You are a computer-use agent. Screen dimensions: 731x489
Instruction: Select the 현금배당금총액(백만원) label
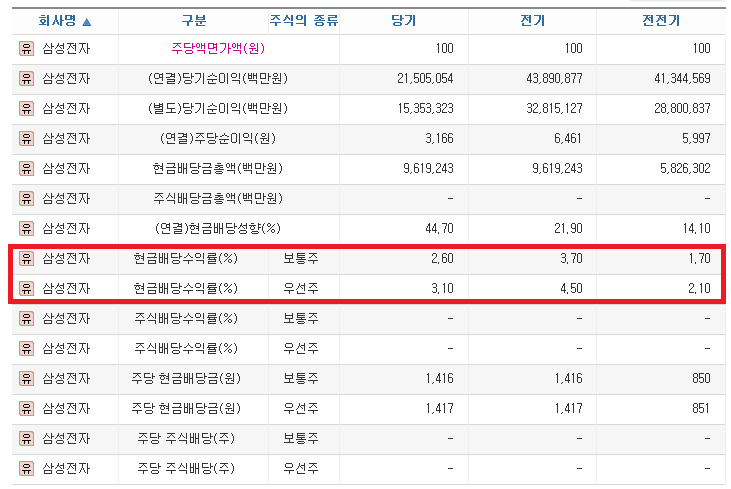218,168
